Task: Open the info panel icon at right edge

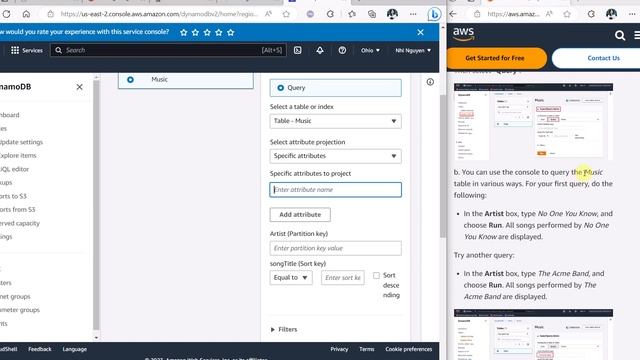Action: [x=430, y=82]
